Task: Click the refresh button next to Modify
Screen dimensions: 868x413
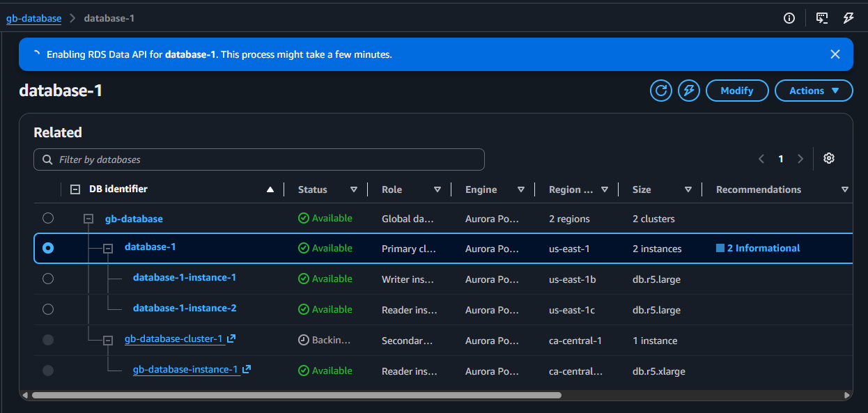Action: 661,91
